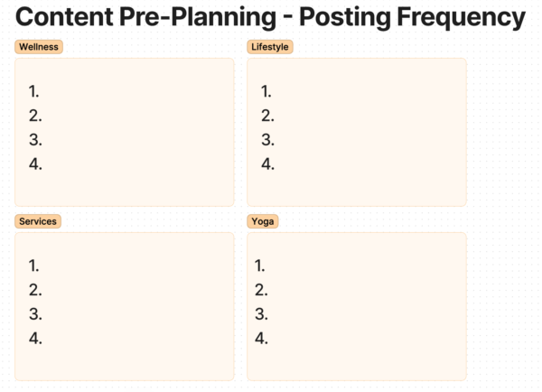
Task: Open the Services label tag
Action: coord(38,221)
